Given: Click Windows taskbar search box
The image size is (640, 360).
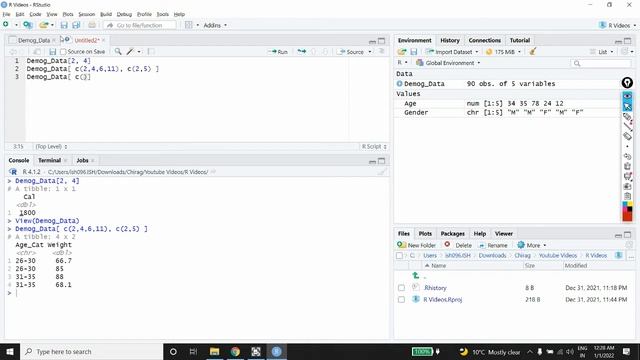Looking at the screenshot, I should (91, 351).
